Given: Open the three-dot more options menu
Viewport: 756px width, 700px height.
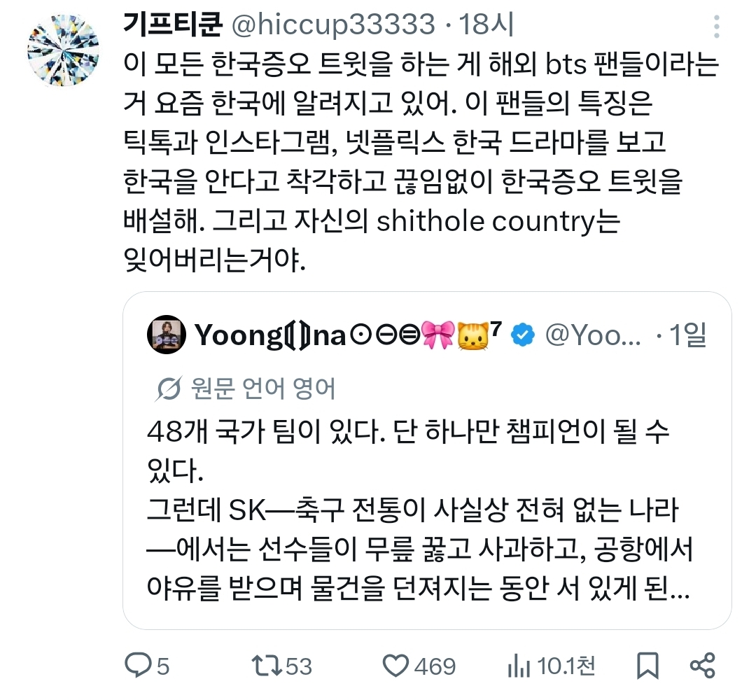Looking at the screenshot, I should coord(717,27).
